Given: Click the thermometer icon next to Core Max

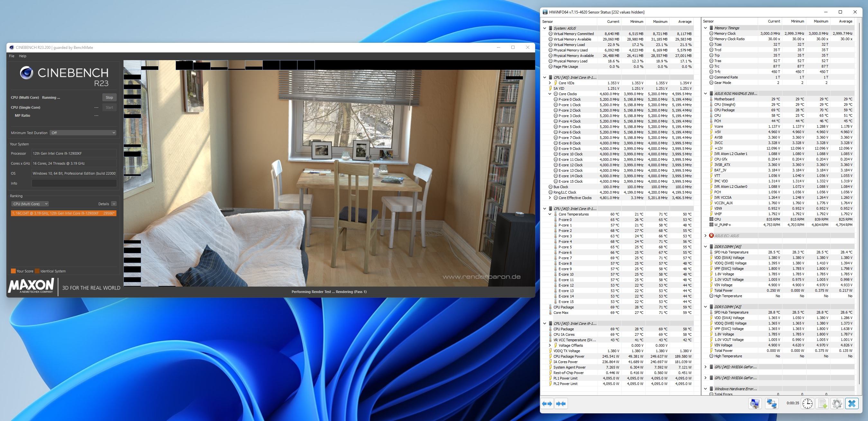Looking at the screenshot, I should [x=550, y=313].
